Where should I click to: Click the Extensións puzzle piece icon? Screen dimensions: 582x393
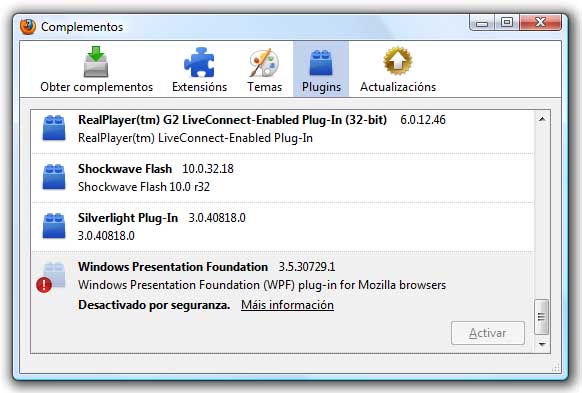(199, 62)
